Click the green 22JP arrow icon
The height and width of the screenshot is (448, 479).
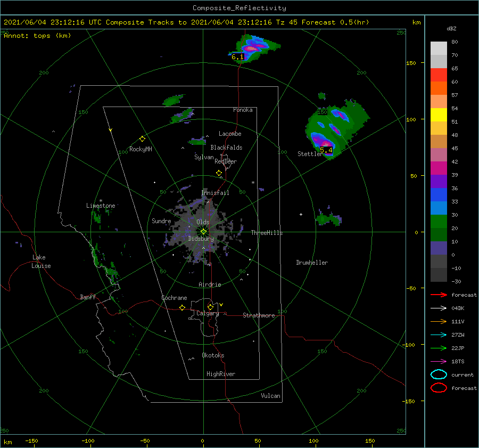click(439, 348)
